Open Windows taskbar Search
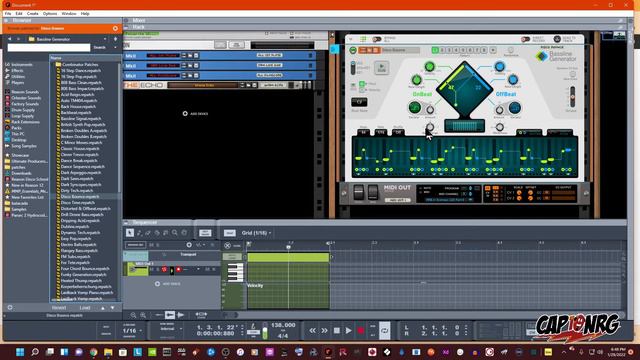This screenshot has width=640, height=360. point(35,352)
